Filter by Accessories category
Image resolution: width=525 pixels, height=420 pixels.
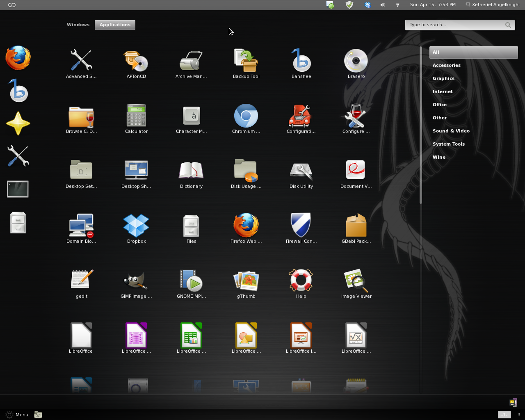coord(446,65)
